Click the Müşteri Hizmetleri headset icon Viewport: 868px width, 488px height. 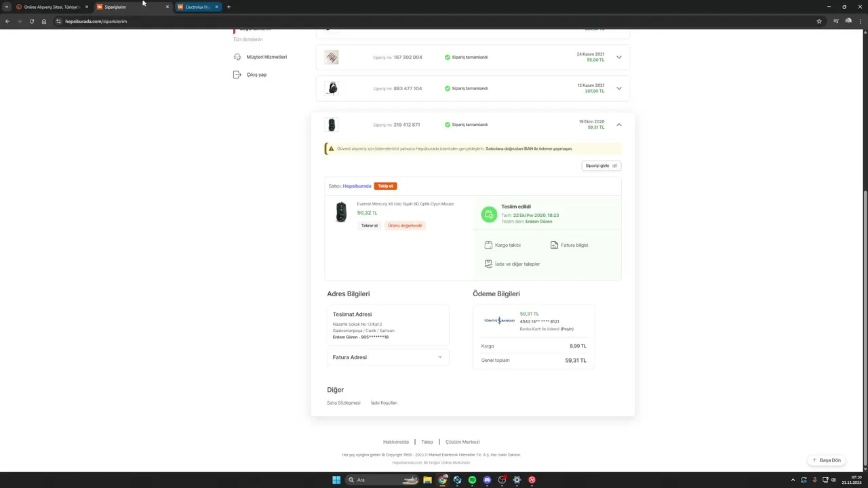[x=237, y=57]
